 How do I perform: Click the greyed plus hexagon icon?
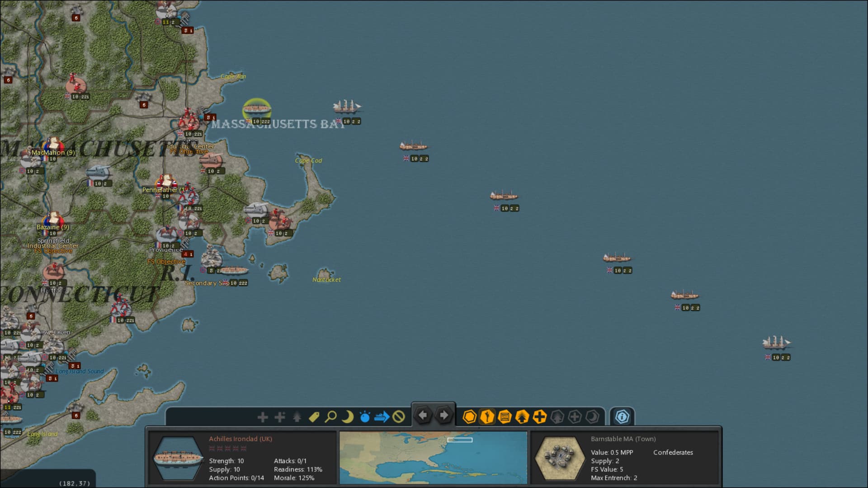[x=575, y=417]
